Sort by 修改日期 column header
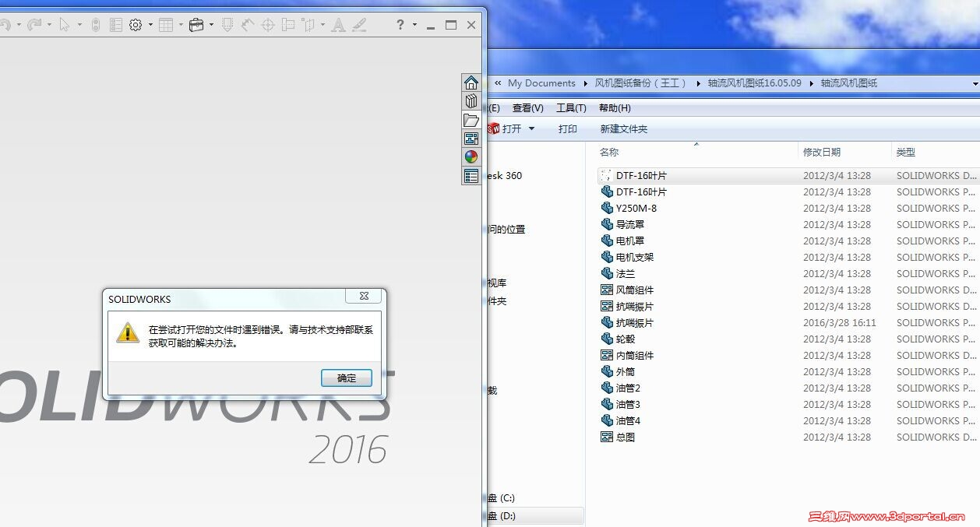This screenshot has height=527, width=980. tap(822, 152)
